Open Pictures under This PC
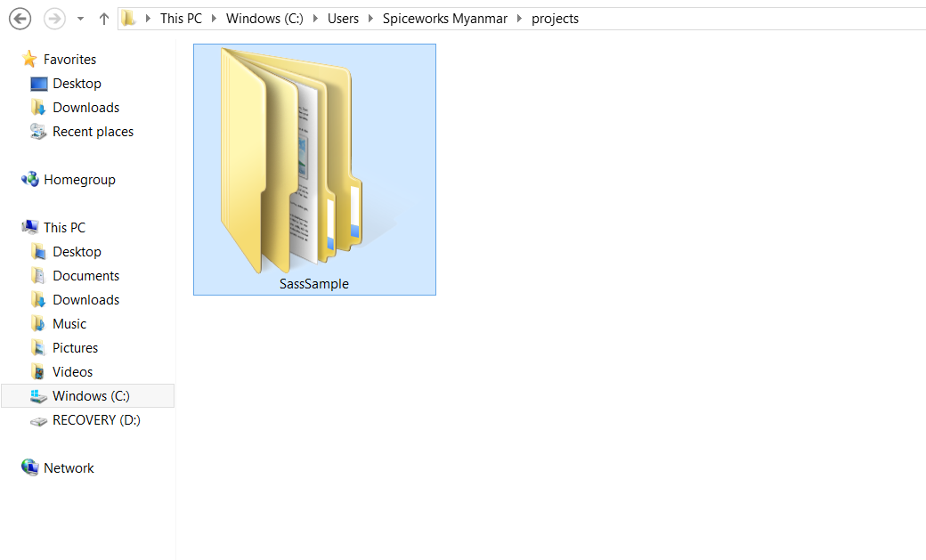The image size is (926, 560). [x=75, y=348]
